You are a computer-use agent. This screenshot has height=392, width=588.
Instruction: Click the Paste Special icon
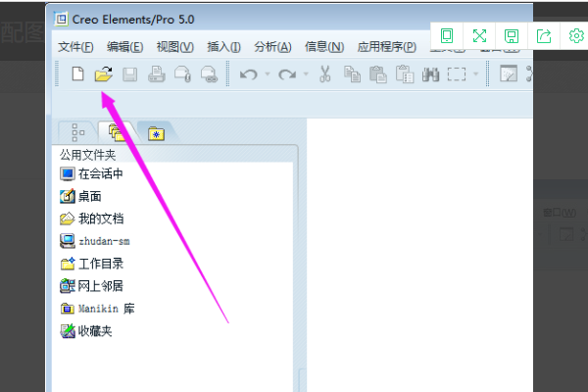pos(404,73)
